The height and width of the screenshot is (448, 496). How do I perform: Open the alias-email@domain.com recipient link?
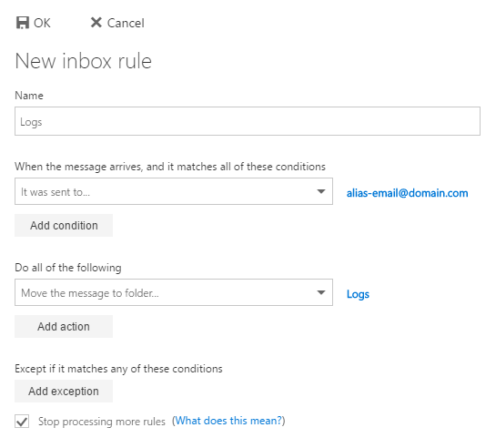[x=407, y=193]
